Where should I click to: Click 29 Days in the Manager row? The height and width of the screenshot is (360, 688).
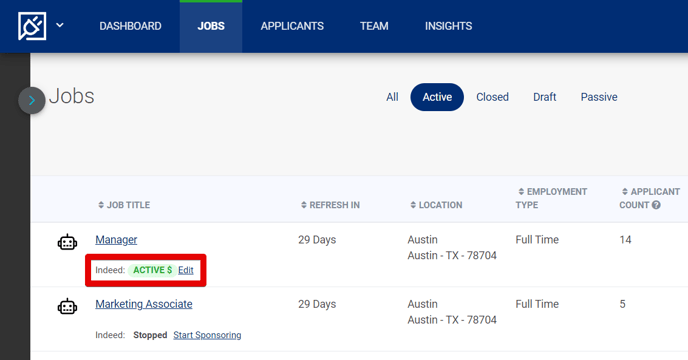click(x=317, y=240)
